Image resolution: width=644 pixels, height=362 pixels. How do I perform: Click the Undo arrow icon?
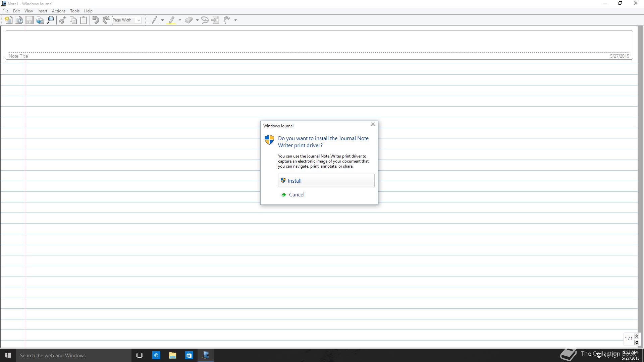click(x=96, y=20)
